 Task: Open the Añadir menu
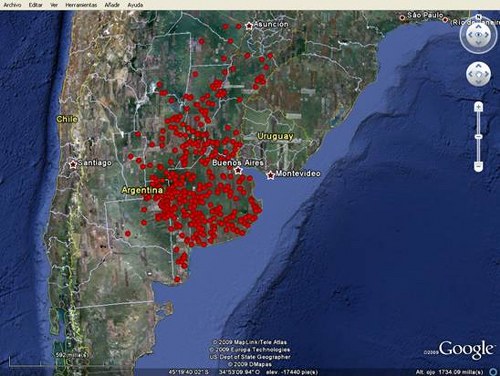[x=112, y=5]
